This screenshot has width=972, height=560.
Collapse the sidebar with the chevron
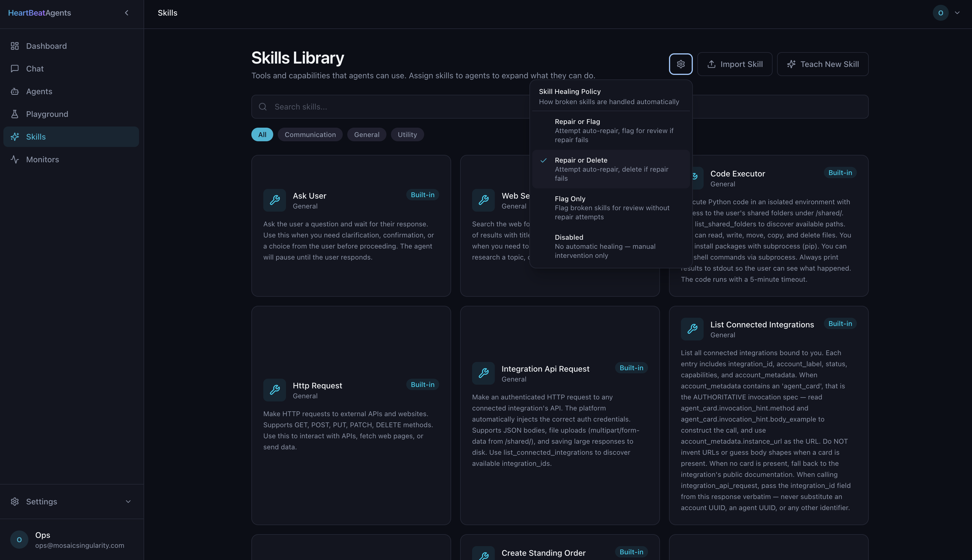point(127,13)
